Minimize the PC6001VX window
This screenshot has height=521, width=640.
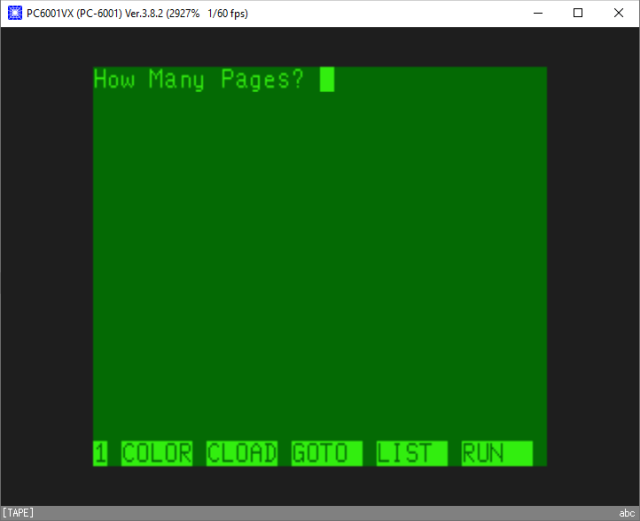[x=538, y=13]
